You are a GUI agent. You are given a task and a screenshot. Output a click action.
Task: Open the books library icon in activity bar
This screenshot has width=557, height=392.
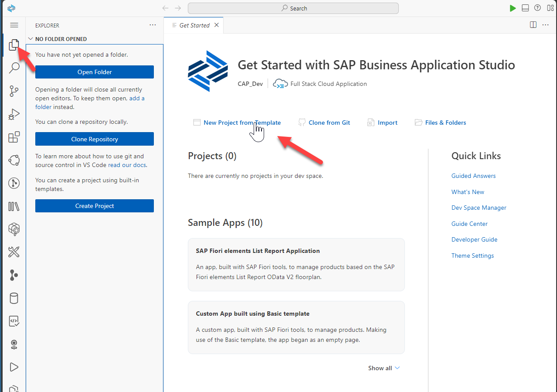(14, 206)
